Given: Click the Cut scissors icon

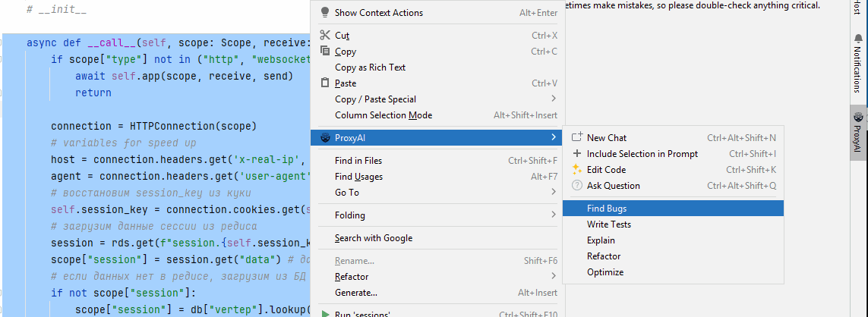Looking at the screenshot, I should click(325, 36).
